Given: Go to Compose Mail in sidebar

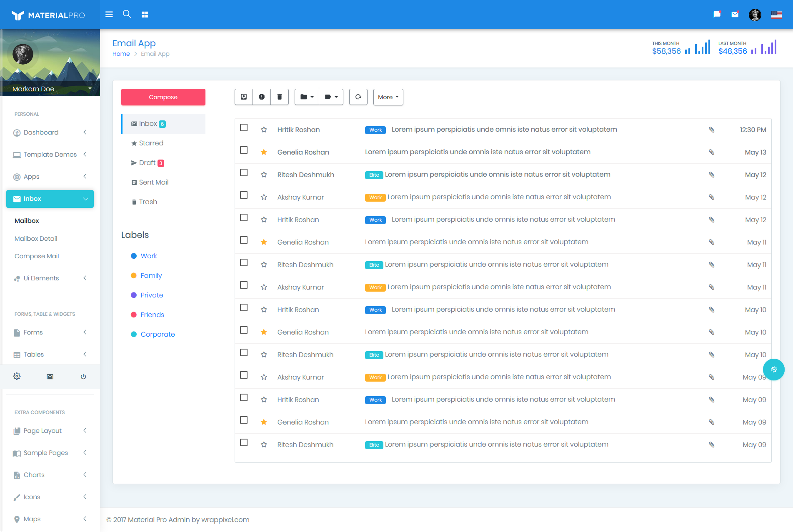Looking at the screenshot, I should coord(37,256).
